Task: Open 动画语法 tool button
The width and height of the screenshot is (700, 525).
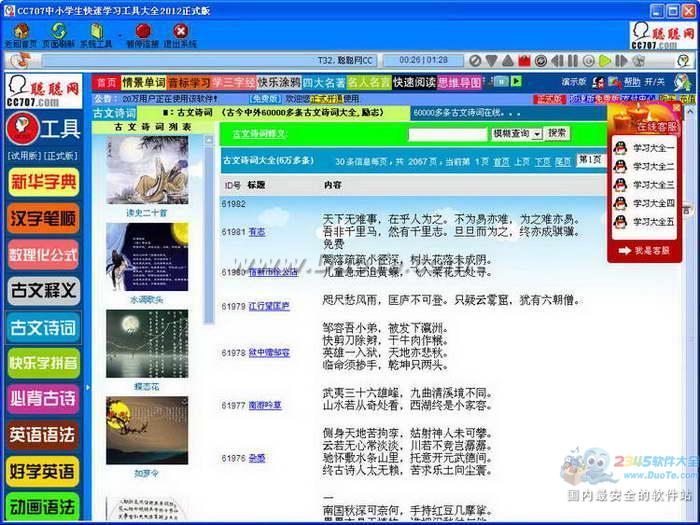Action: click(44, 507)
